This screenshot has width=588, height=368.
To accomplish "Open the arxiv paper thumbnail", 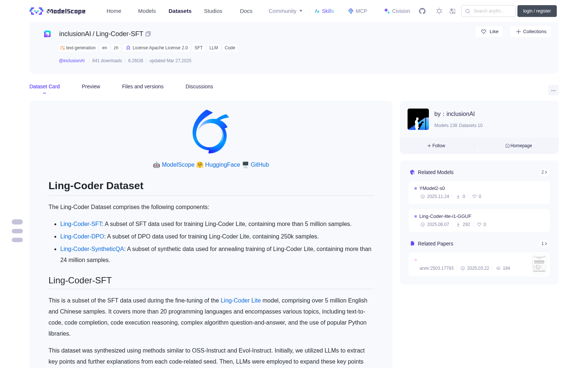I will (x=539, y=264).
